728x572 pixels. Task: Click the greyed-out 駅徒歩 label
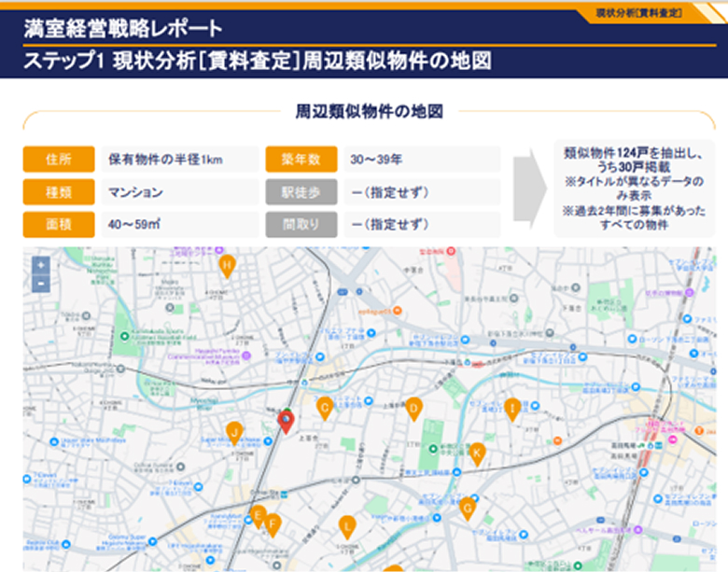301,192
